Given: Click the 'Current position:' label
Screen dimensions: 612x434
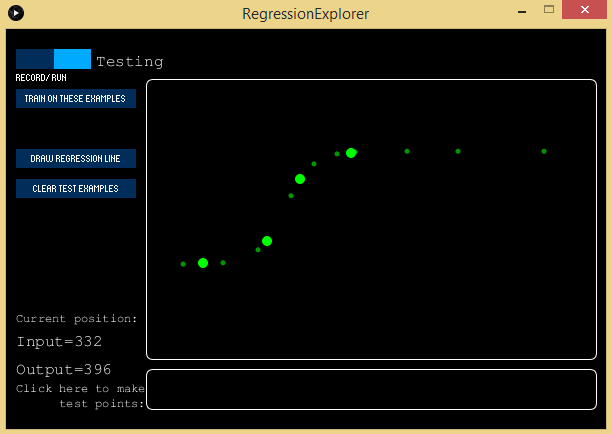Looking at the screenshot, I should click(76, 319).
